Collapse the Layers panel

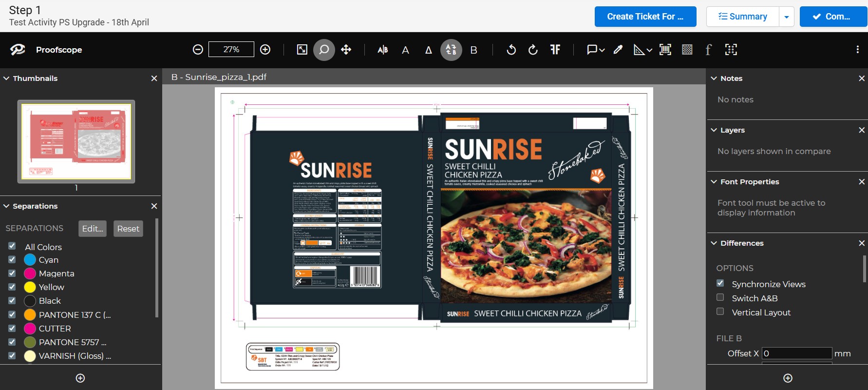coord(714,130)
